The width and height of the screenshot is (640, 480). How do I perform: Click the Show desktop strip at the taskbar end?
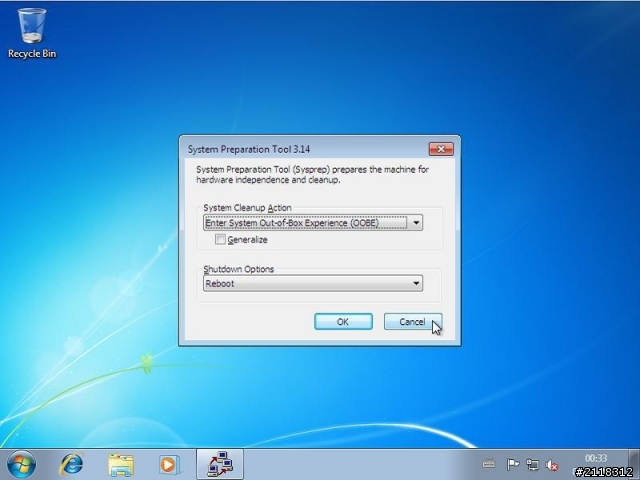click(634, 464)
